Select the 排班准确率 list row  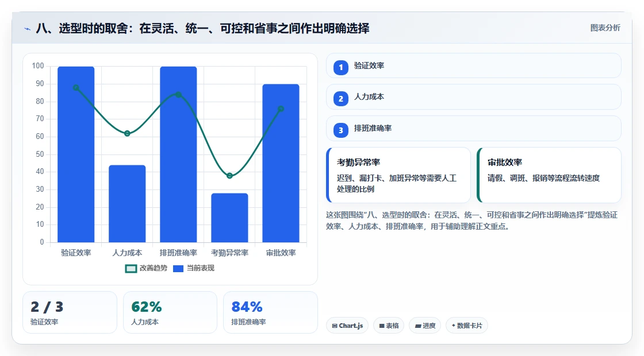(x=474, y=129)
